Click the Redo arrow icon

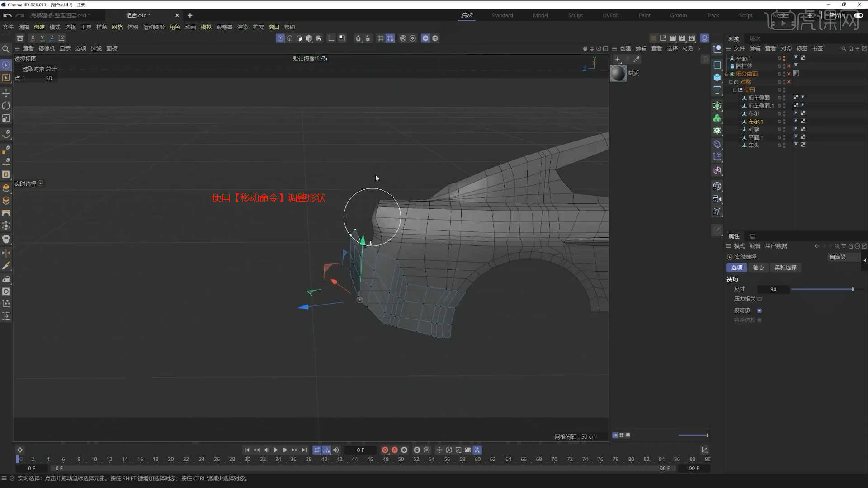click(20, 15)
